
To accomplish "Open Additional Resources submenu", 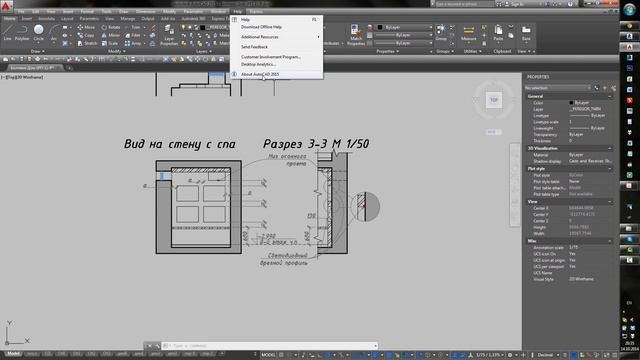I will tap(276, 37).
